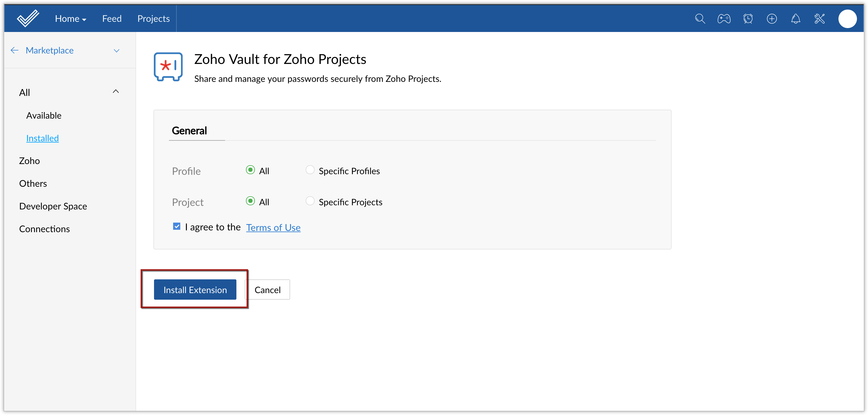Viewport: 868px width, 415px height.
Task: Open the timer clock icon
Action: (748, 19)
